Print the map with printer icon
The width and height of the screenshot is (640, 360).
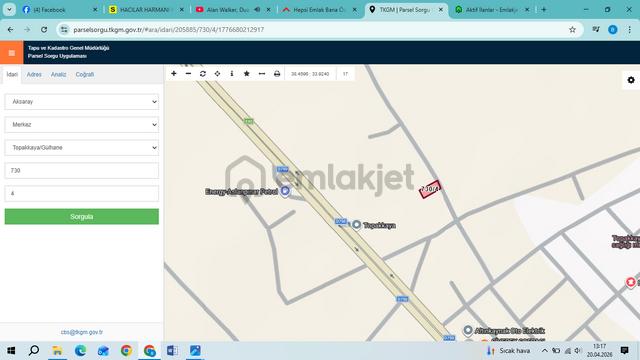pos(277,73)
